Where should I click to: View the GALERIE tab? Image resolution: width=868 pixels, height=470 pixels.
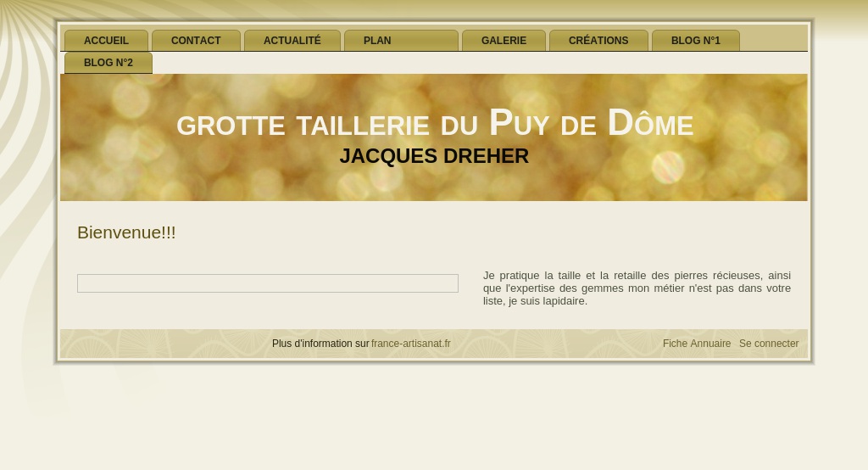pyautogui.click(x=504, y=41)
